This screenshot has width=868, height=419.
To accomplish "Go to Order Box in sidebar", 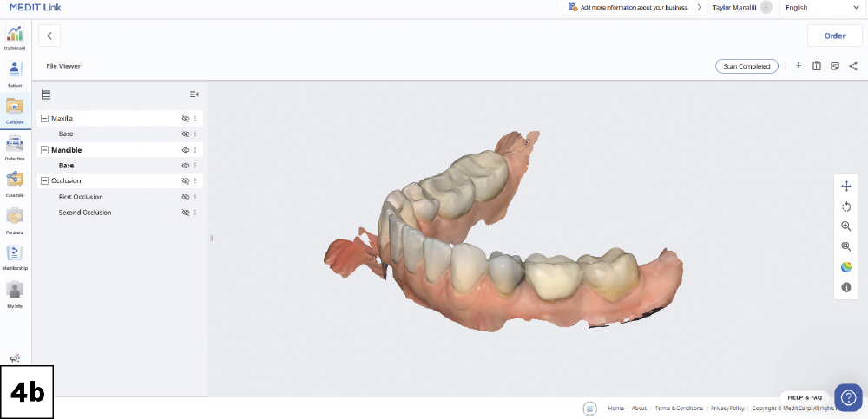I will 15,147.
